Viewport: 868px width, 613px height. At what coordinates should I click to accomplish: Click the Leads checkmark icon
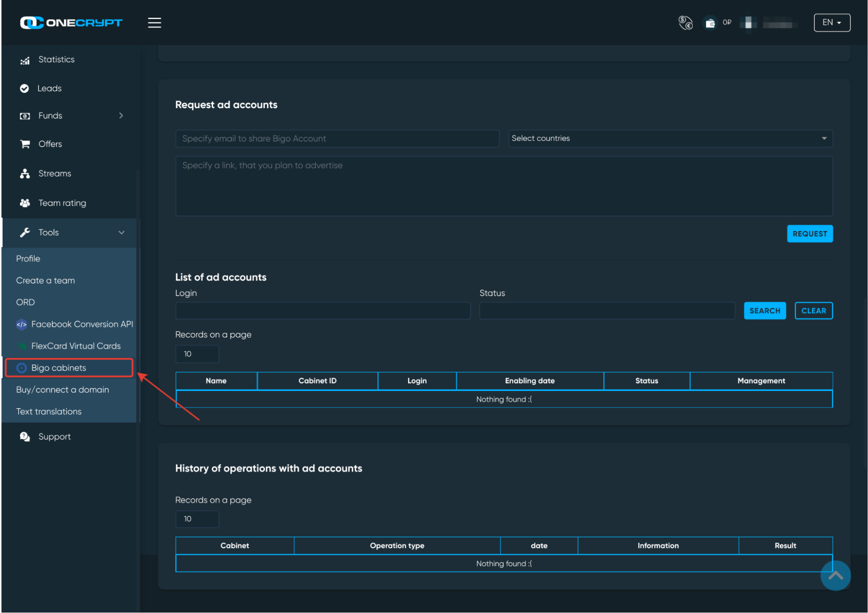(x=24, y=89)
